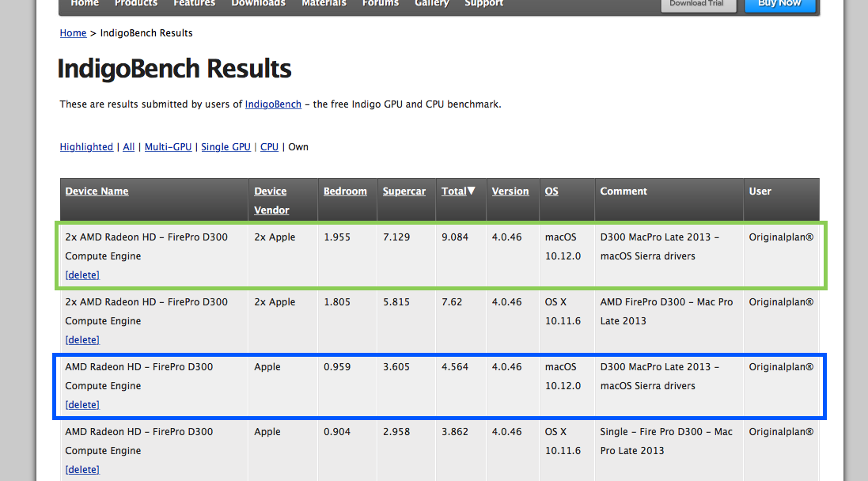Viewport: 868px width, 481px height.
Task: Select the 7.62 total score cell
Action: [452, 301]
